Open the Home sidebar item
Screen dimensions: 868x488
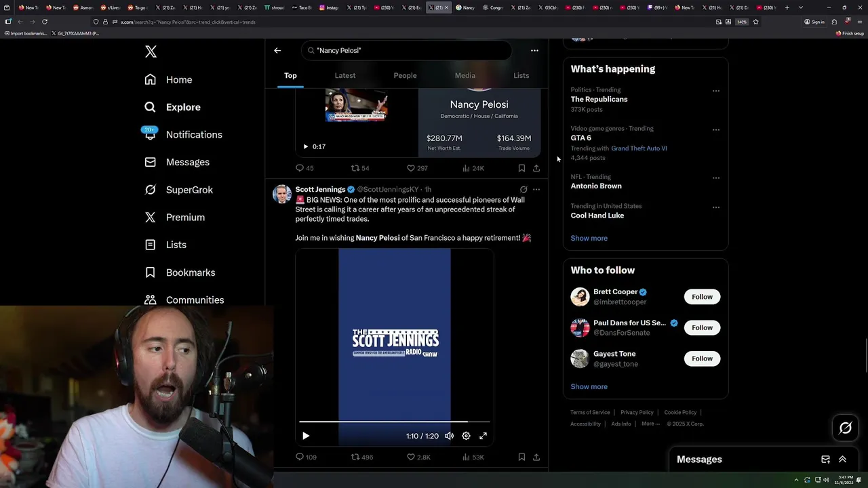coord(169,79)
